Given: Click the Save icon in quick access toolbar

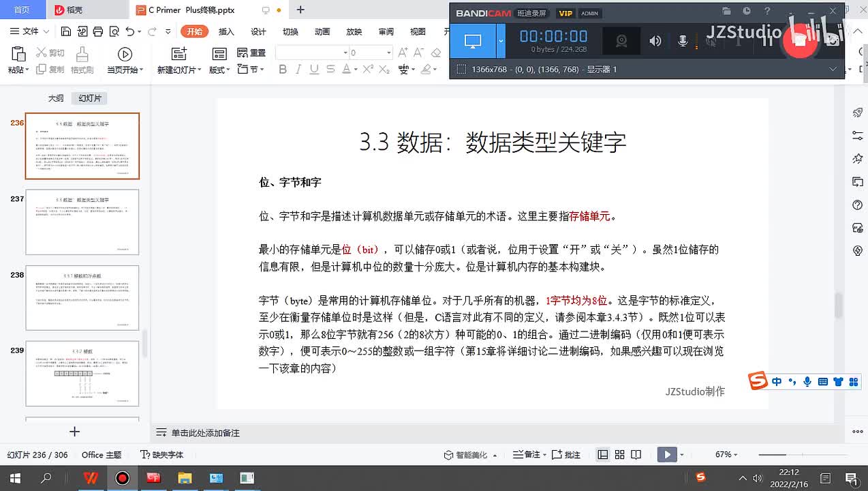Looking at the screenshot, I should click(x=66, y=31).
